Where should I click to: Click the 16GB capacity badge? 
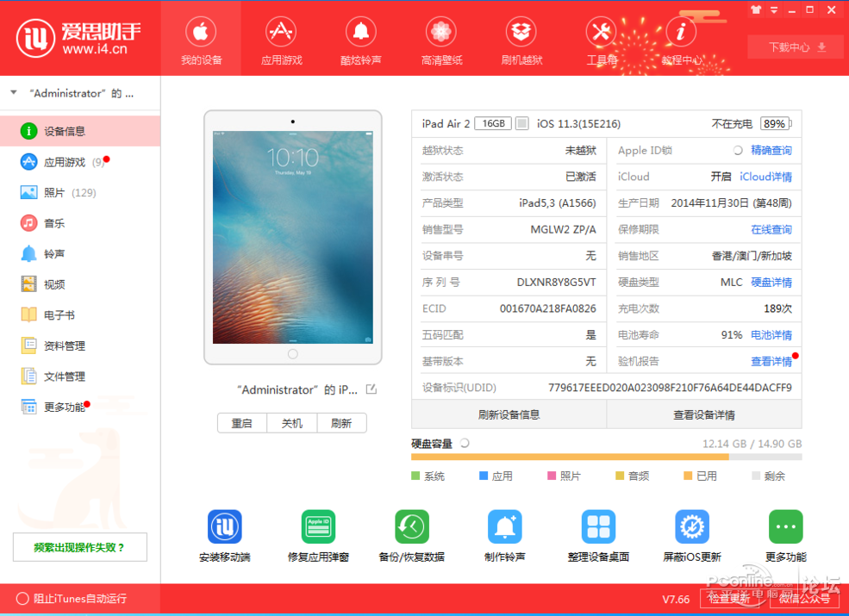point(493,123)
